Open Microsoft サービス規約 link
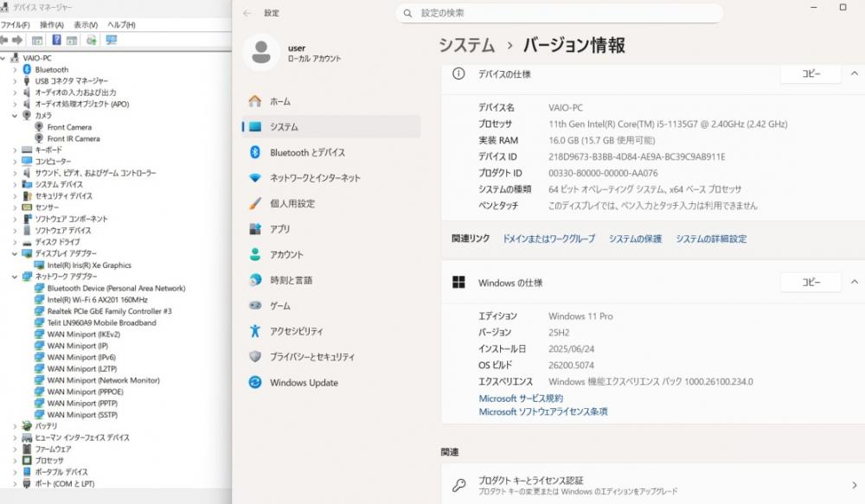Image resolution: width=865 pixels, height=504 pixels. (521, 399)
